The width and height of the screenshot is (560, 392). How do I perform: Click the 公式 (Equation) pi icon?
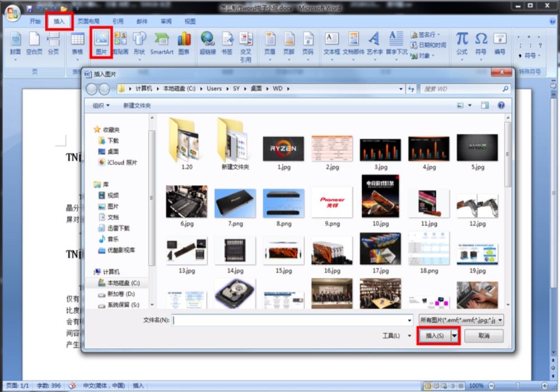(461, 43)
